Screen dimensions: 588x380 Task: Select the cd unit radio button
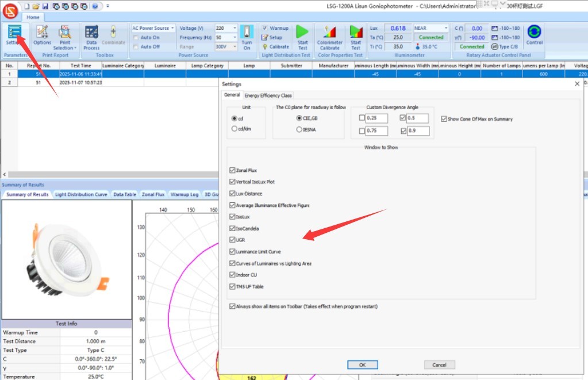[235, 118]
